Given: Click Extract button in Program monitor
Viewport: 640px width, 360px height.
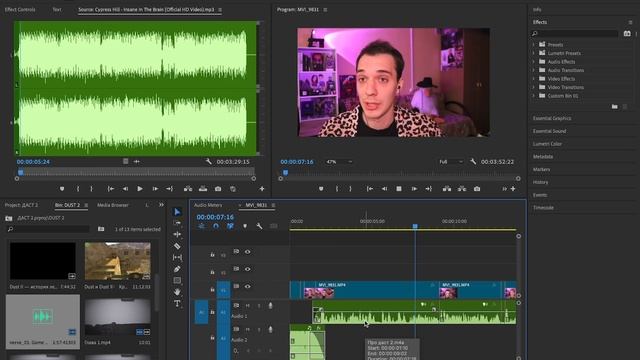Looking at the screenshot, I should pos(462,189).
